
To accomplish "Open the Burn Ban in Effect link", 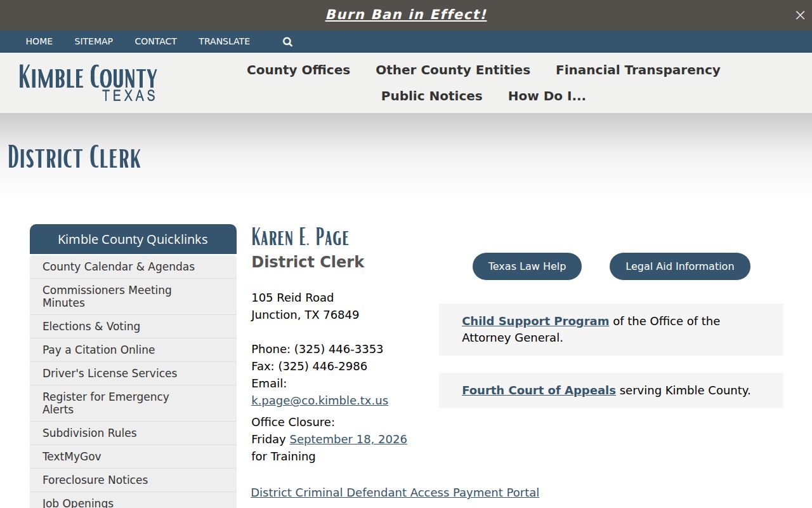I will point(406,15).
